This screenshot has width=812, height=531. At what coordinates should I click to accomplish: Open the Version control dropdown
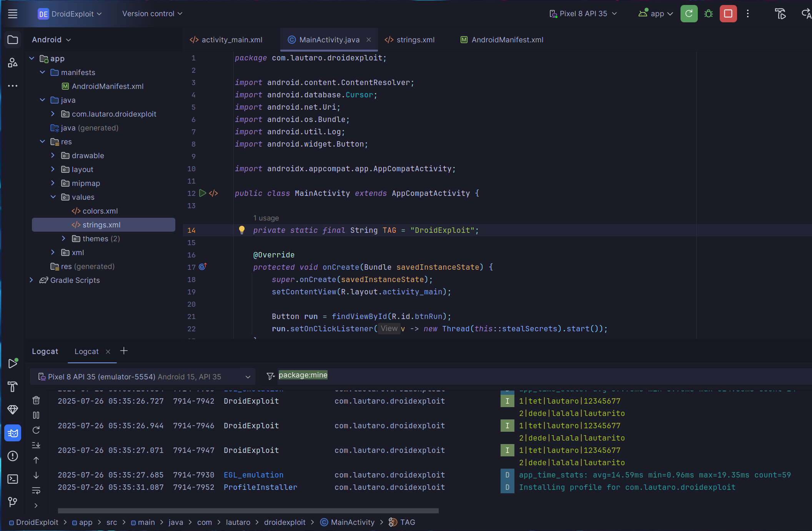pos(152,14)
